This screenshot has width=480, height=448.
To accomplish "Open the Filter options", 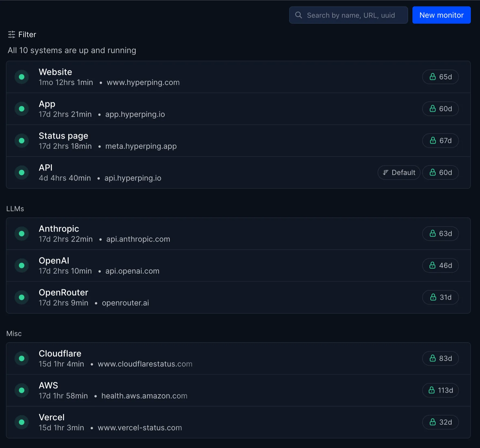I will point(22,35).
